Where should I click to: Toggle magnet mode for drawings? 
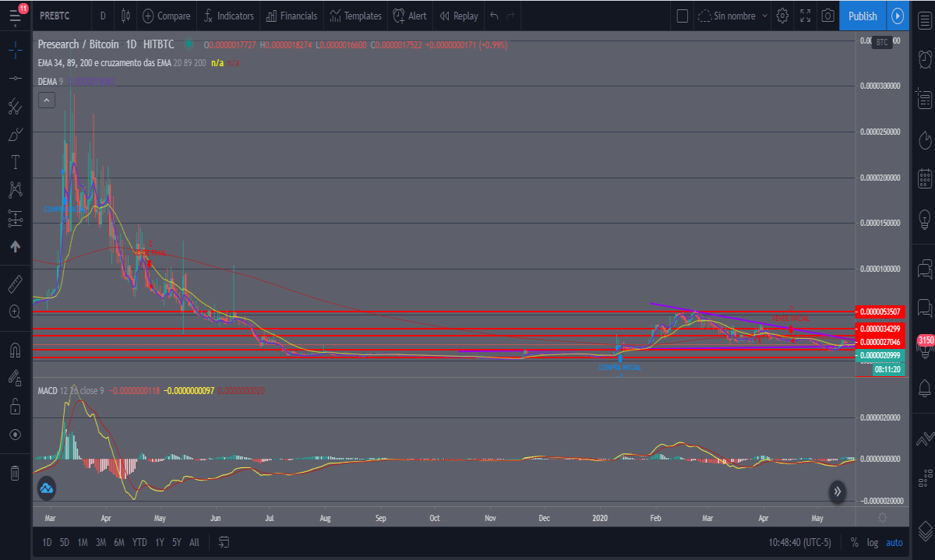pos(15,349)
